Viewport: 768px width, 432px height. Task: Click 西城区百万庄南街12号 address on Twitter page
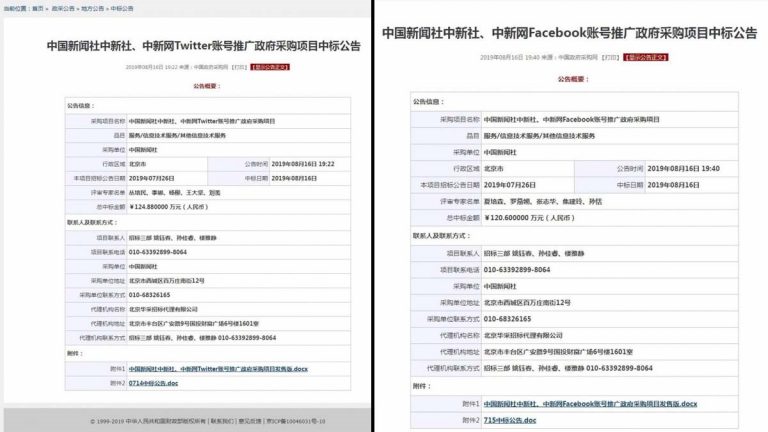click(x=167, y=281)
